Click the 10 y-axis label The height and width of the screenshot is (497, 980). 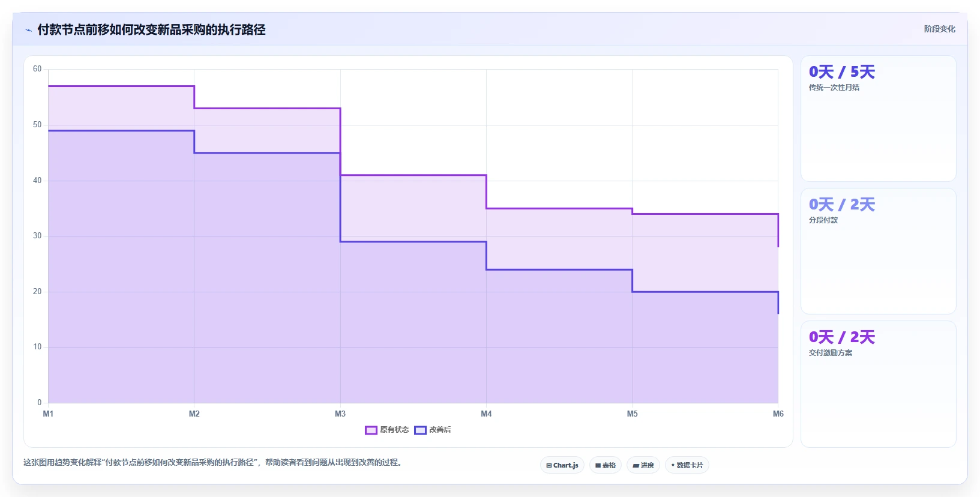pyautogui.click(x=37, y=347)
